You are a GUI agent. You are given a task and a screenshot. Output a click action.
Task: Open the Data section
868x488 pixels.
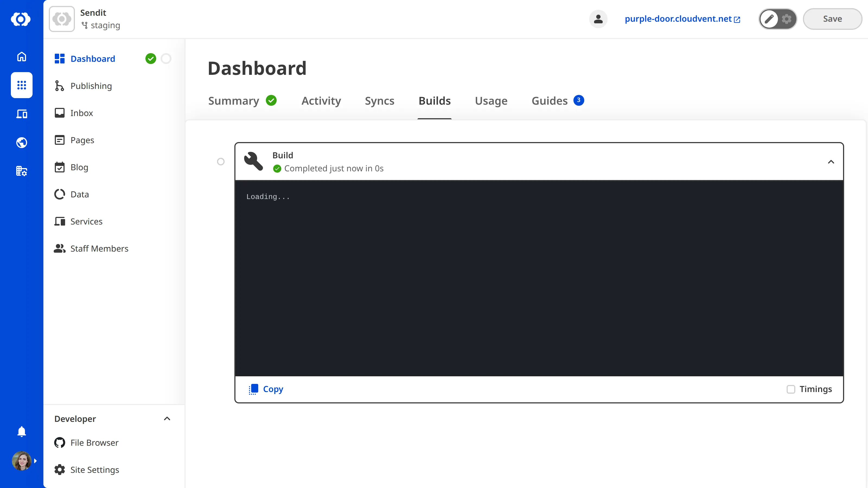point(79,194)
